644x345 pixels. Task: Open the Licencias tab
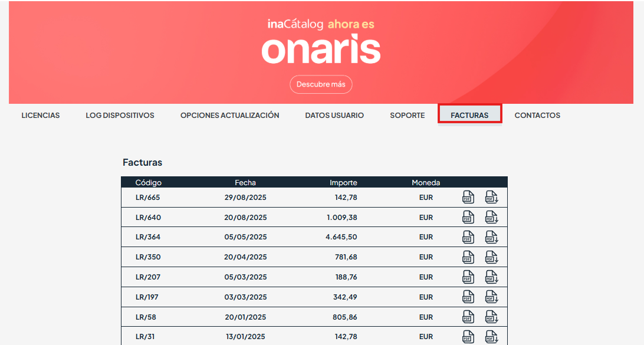point(41,116)
